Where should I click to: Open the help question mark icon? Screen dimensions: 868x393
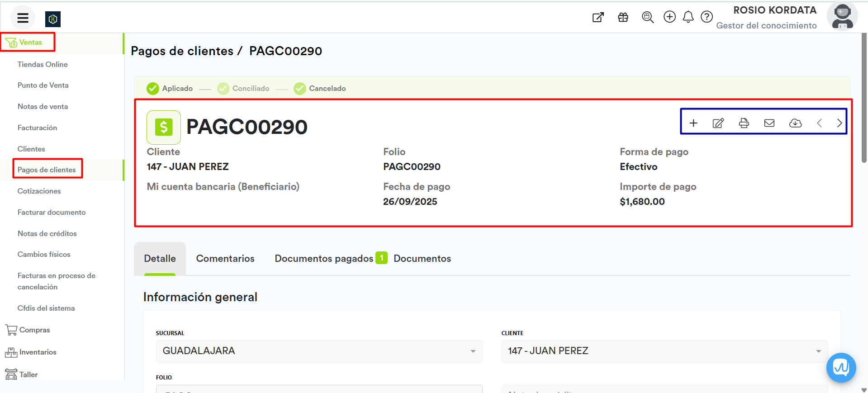(707, 17)
